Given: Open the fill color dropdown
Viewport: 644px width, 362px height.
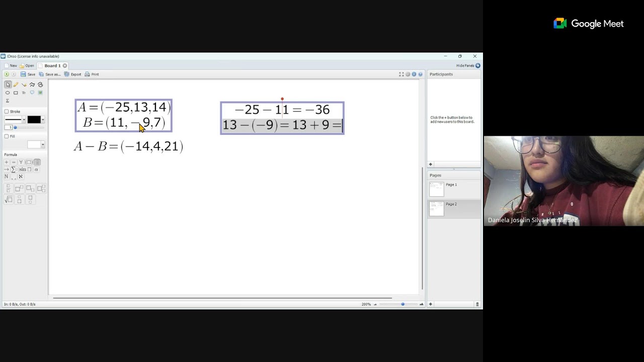Looking at the screenshot, I should tap(43, 145).
